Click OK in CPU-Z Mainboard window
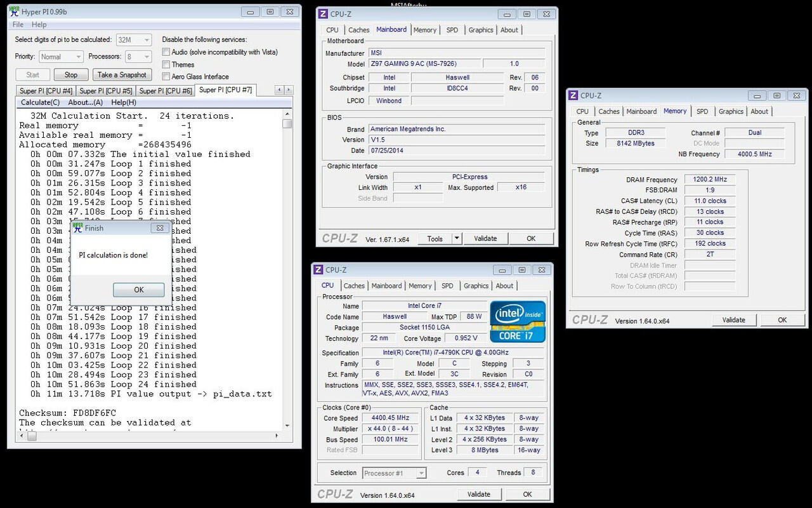The height and width of the screenshot is (508, 812). [531, 239]
